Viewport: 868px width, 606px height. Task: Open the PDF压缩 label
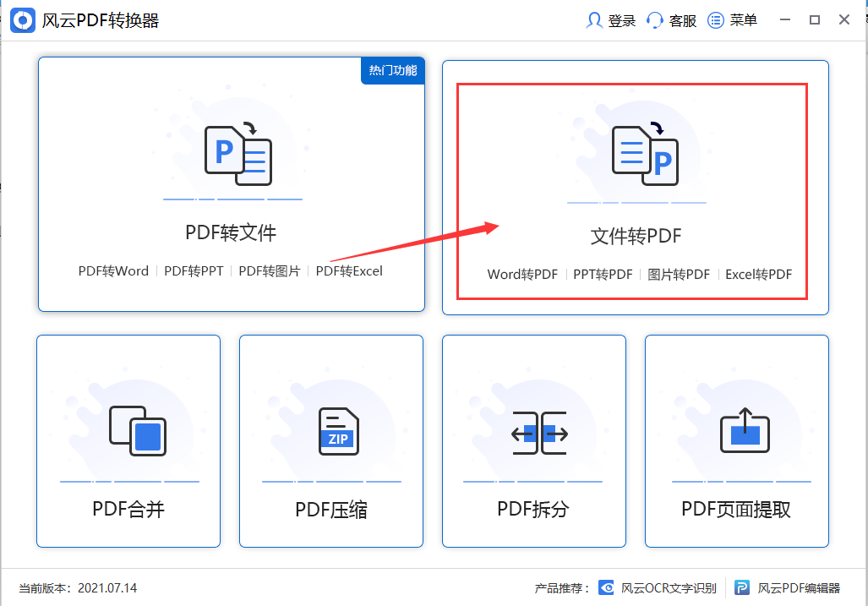[x=331, y=510]
